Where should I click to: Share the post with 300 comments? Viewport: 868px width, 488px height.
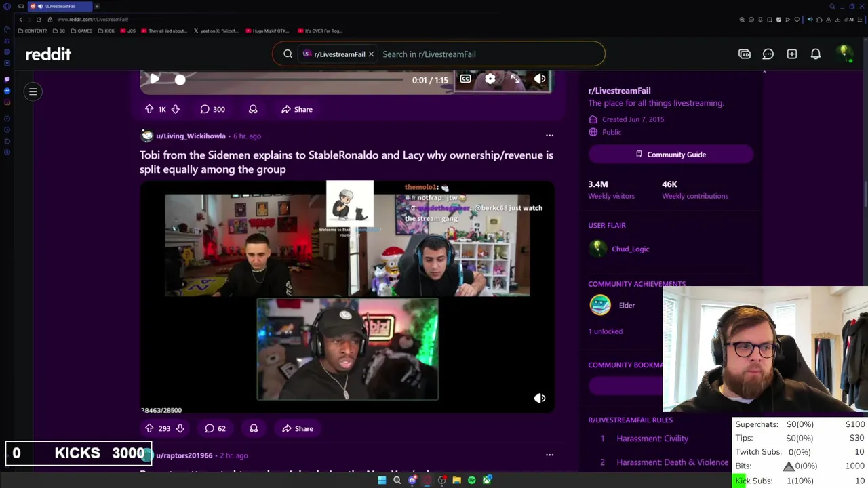click(297, 109)
